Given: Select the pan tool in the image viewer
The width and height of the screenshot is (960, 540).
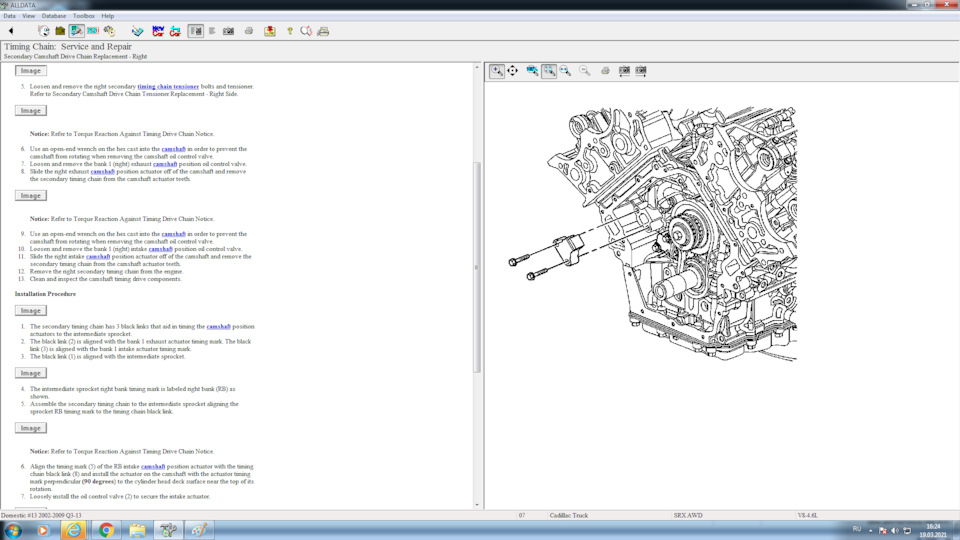Looking at the screenshot, I should coord(513,71).
